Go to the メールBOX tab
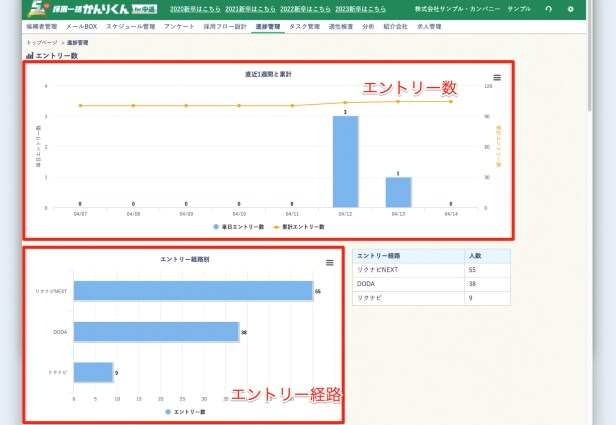The image size is (616, 425). (x=83, y=27)
